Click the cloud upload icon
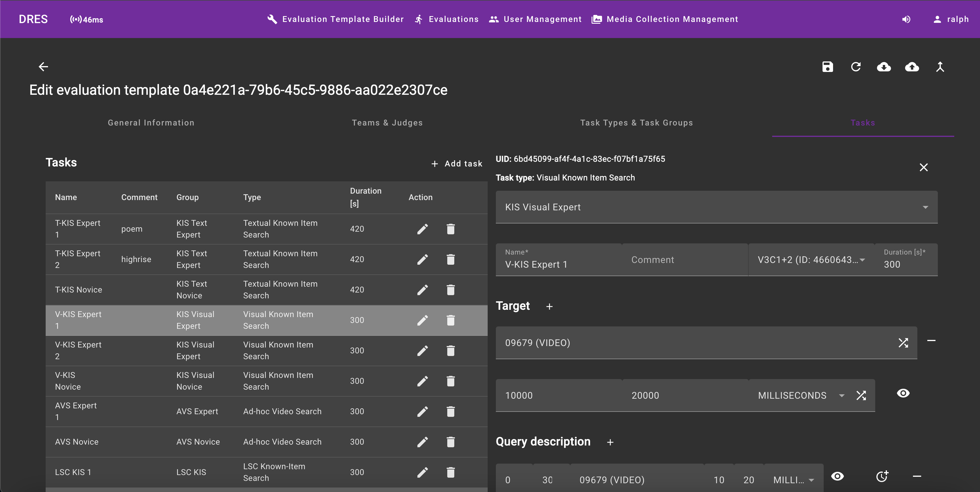980x492 pixels. coord(912,67)
